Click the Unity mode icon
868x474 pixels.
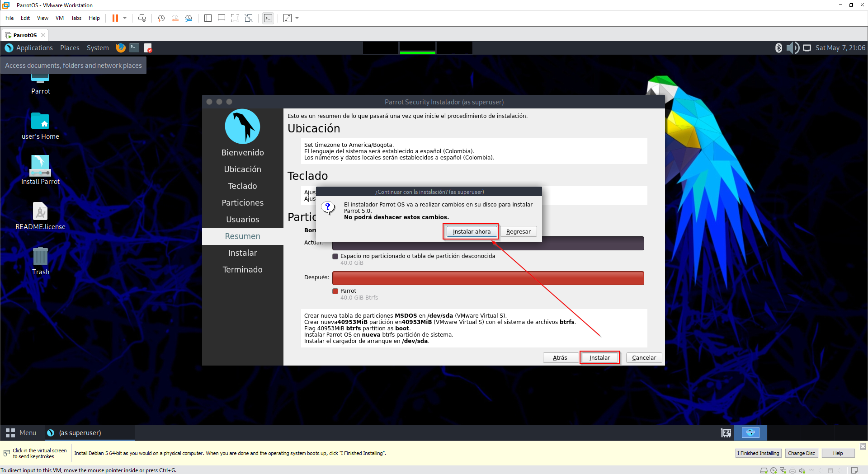point(249,18)
